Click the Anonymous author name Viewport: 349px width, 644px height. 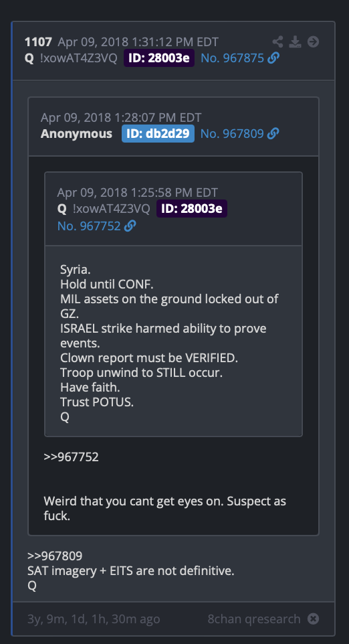point(76,133)
